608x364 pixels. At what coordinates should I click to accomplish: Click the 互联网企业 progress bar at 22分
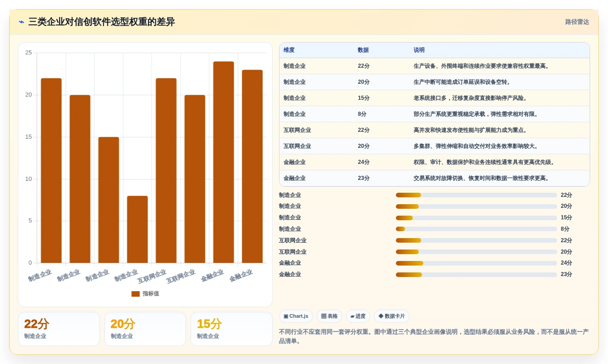click(x=477, y=240)
